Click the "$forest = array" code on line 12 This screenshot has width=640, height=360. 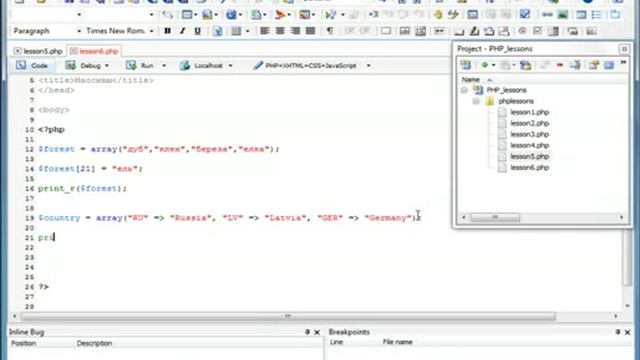pyautogui.click(x=78, y=149)
